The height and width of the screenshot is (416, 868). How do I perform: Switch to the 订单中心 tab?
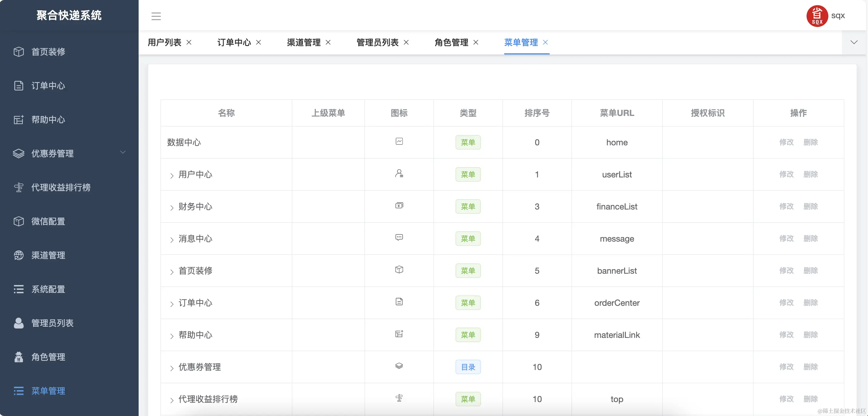[x=234, y=42]
